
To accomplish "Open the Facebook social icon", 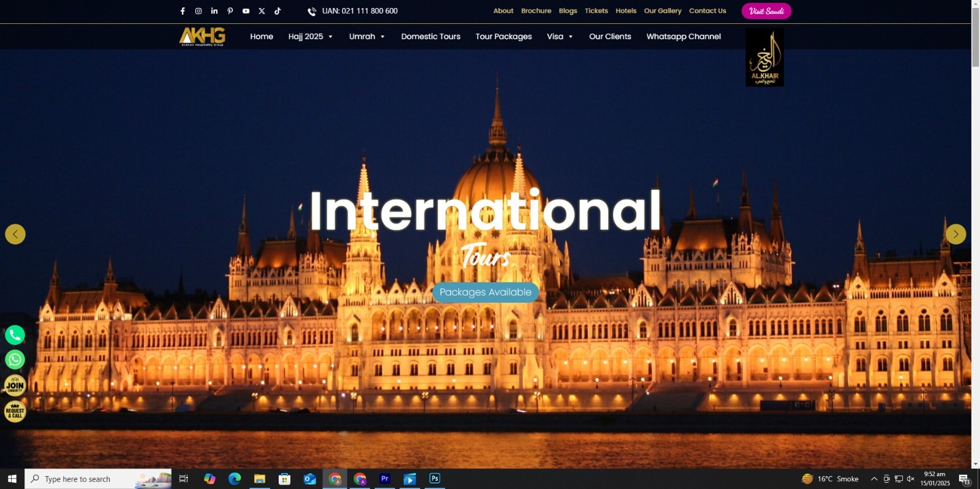I will point(183,11).
